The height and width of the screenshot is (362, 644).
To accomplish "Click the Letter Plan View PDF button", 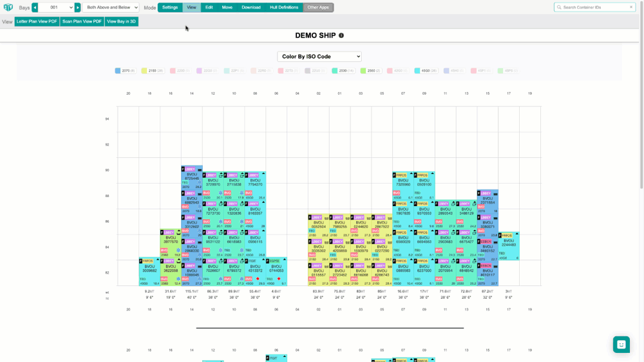I will pos(37,21).
